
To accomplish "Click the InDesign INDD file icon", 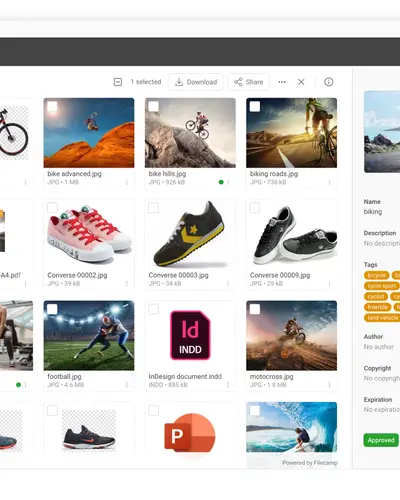I will coord(190,335).
